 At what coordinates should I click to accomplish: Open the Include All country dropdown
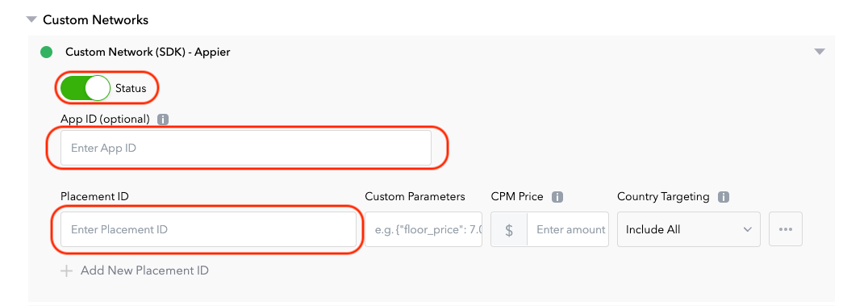point(689,229)
